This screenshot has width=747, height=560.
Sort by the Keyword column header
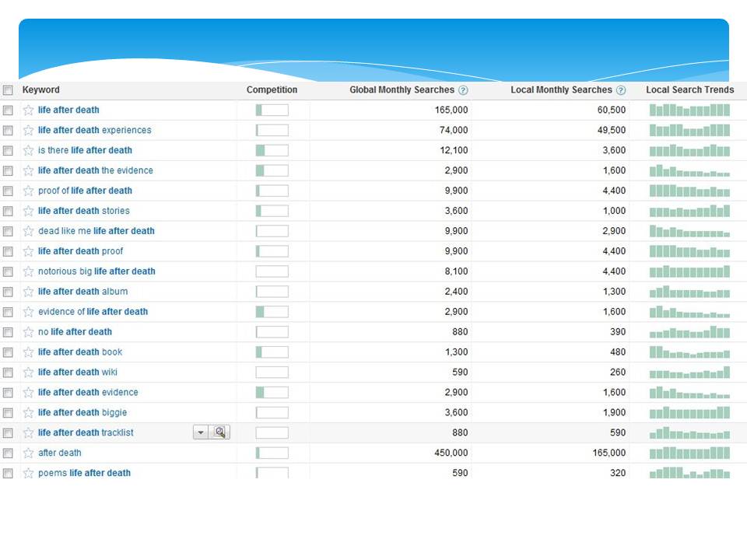pyautogui.click(x=40, y=90)
